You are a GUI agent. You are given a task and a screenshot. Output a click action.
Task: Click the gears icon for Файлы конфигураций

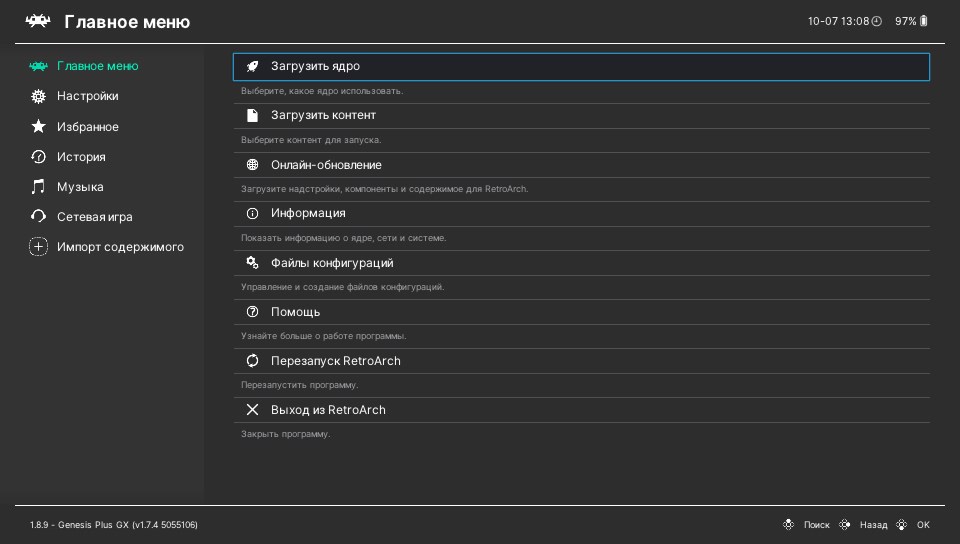tap(252, 263)
